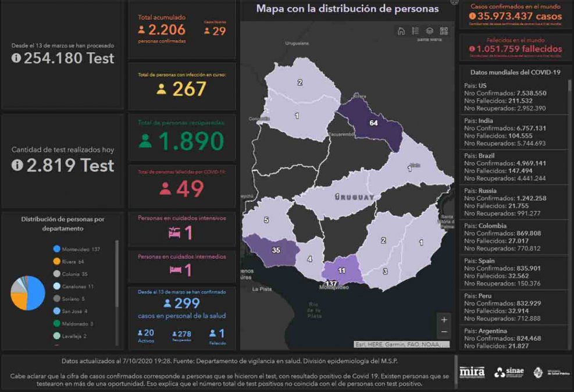
Task: Zoom out of the map with minus button
Action: [x=444, y=332]
